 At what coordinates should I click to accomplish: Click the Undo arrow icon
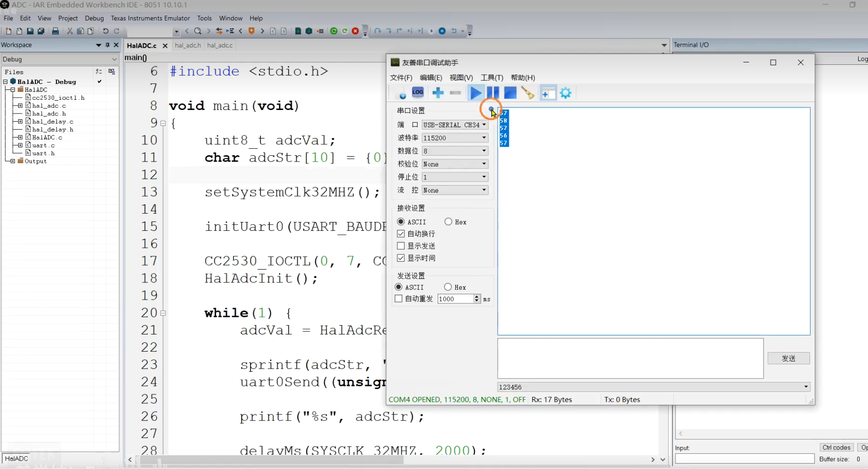pyautogui.click(x=106, y=31)
